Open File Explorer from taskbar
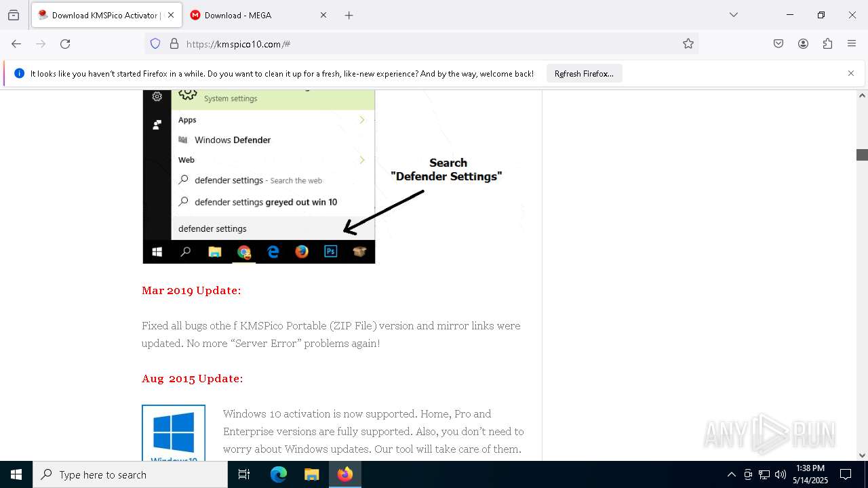868x488 pixels. point(311,474)
